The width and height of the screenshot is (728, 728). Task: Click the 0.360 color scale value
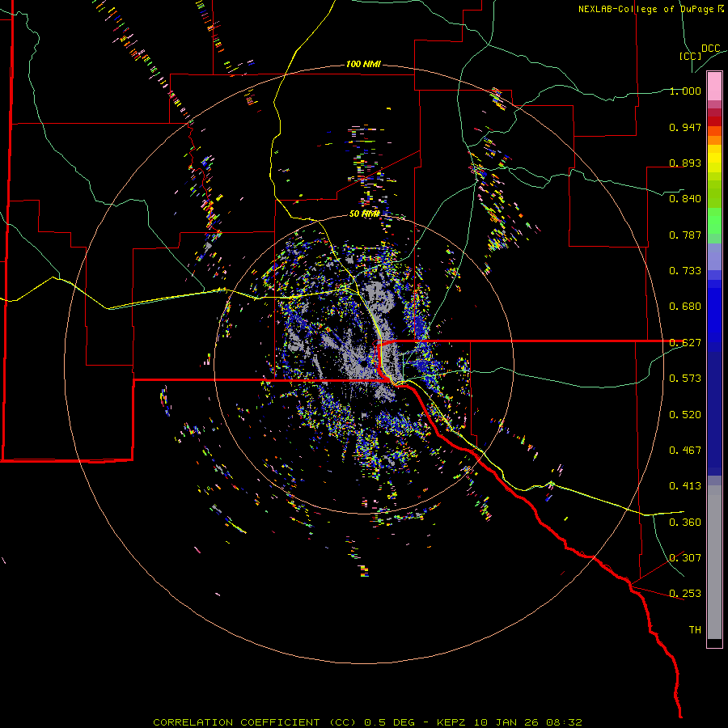pos(685,523)
